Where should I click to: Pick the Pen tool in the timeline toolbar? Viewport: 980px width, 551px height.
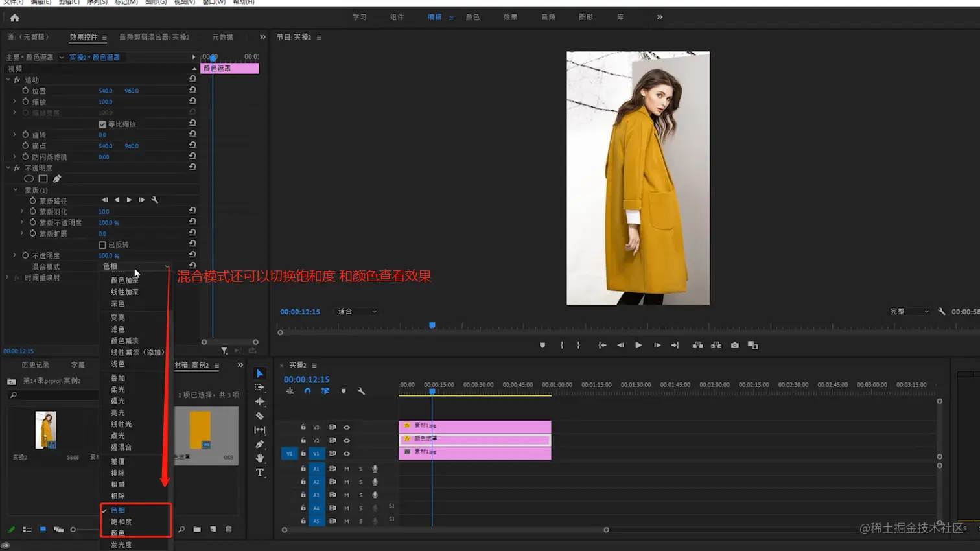click(260, 444)
